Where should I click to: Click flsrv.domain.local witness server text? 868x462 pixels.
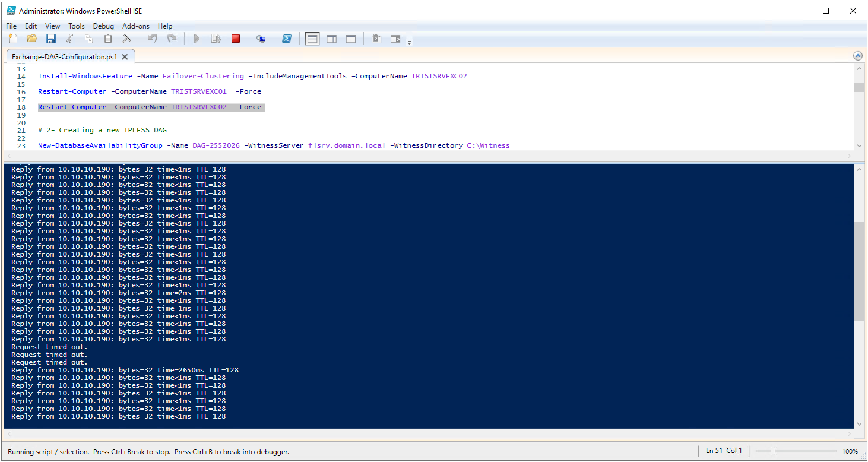point(347,145)
